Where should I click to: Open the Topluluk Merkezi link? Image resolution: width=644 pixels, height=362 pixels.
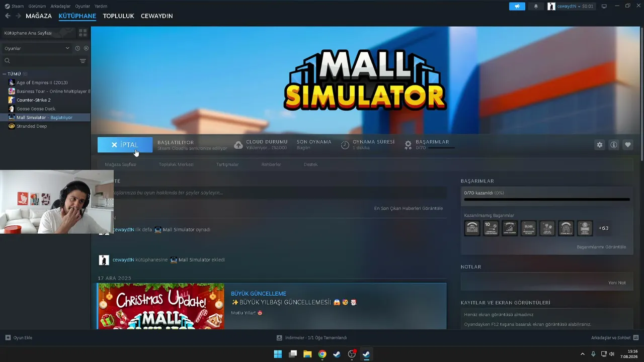tap(176, 164)
